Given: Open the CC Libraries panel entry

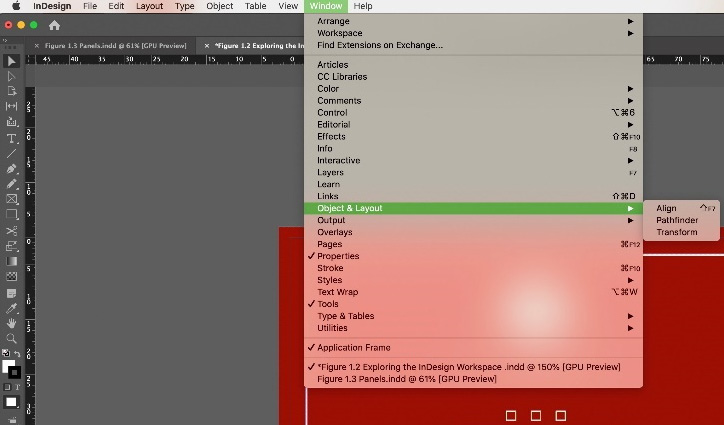Looking at the screenshot, I should pyautogui.click(x=473, y=77).
